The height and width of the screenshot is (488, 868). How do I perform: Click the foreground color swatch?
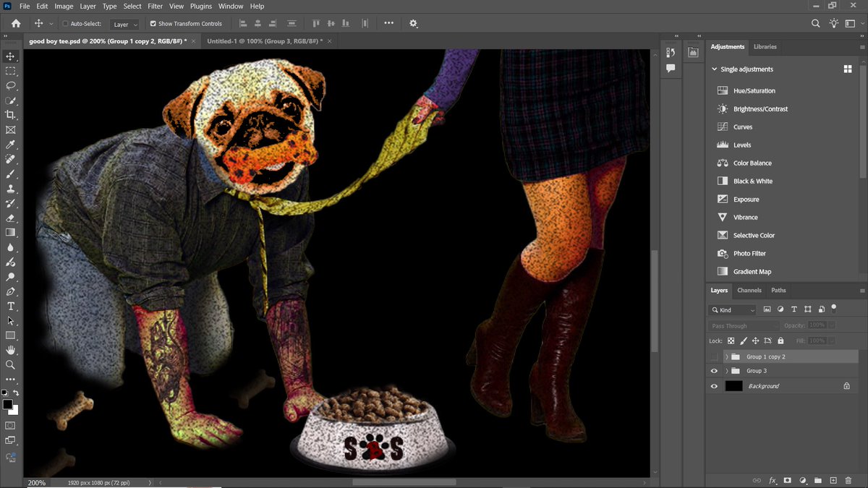pos(8,404)
